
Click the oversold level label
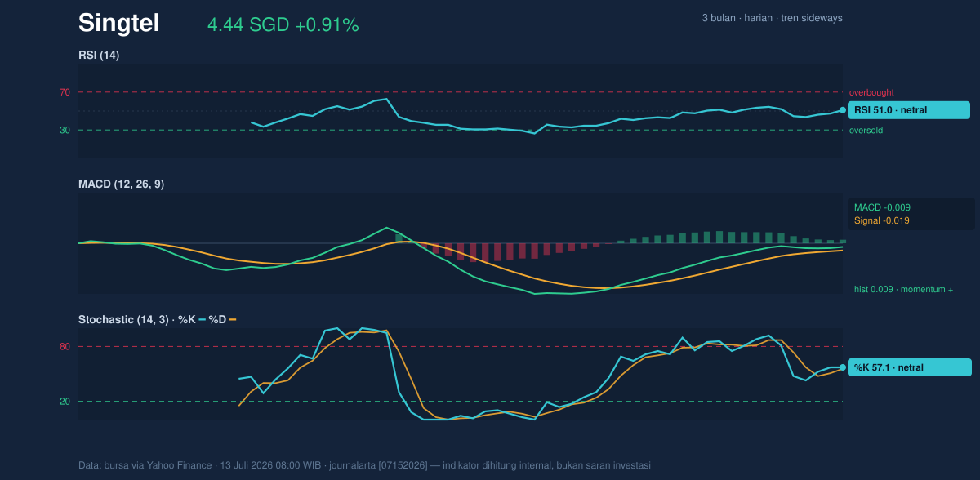pyautogui.click(x=866, y=130)
